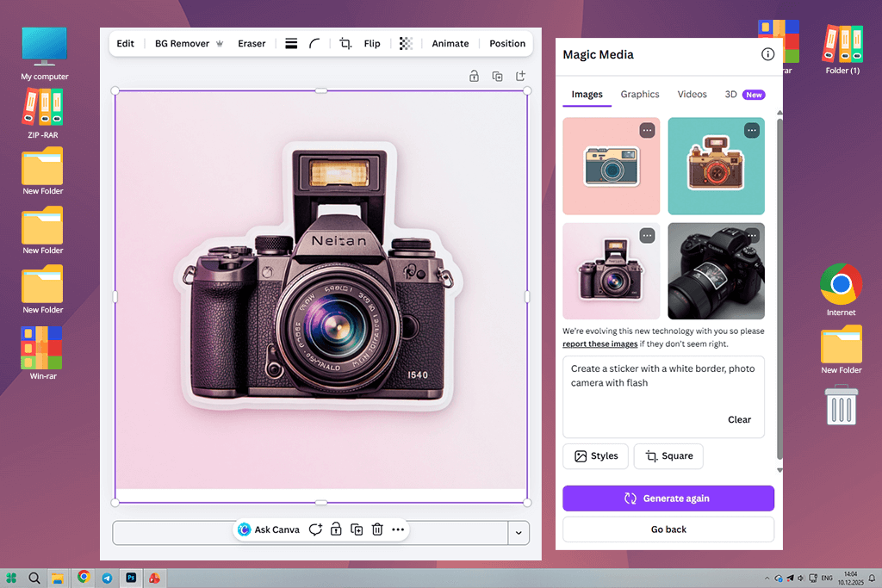The width and height of the screenshot is (882, 588).
Task: Select the brown camera thumbnail on teal background
Action: click(716, 166)
